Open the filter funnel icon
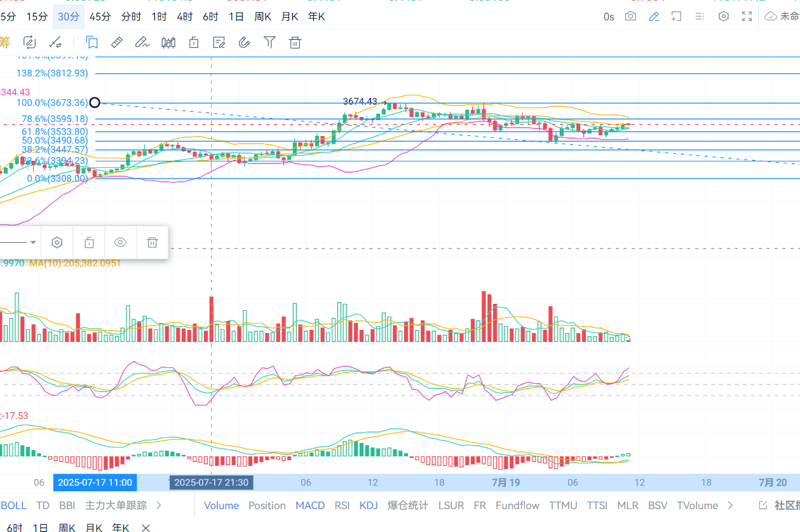This screenshot has height=532, width=800. [x=269, y=43]
